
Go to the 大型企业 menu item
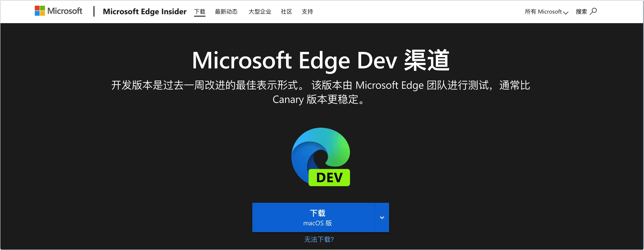(x=260, y=12)
